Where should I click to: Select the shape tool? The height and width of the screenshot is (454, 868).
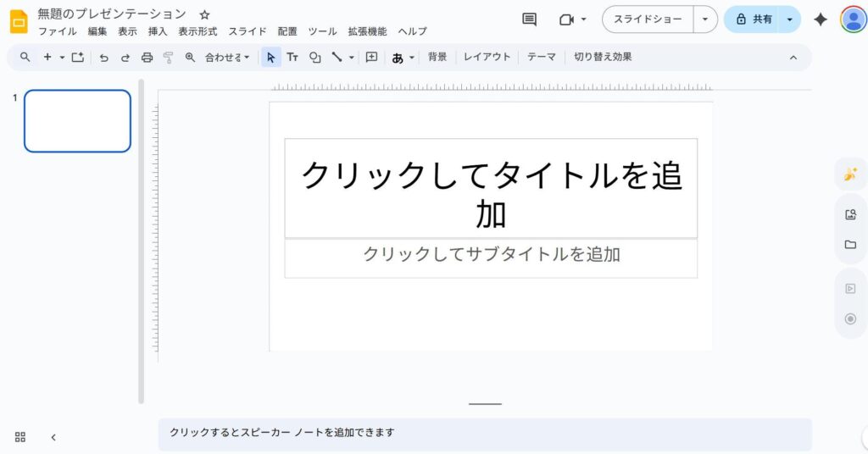[315, 57]
